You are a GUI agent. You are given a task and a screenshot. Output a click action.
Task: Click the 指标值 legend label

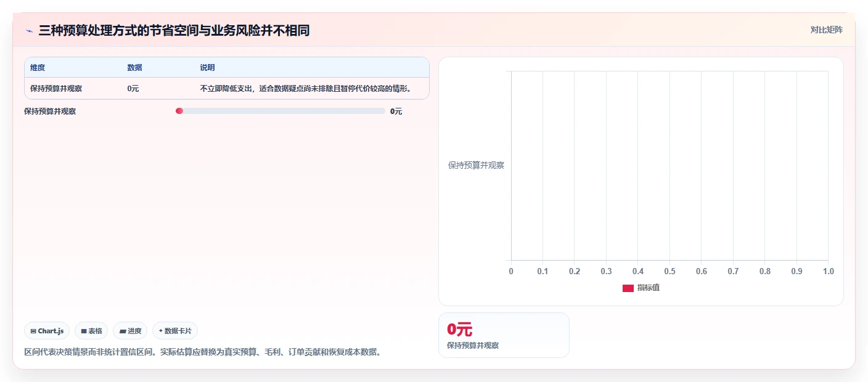click(649, 288)
